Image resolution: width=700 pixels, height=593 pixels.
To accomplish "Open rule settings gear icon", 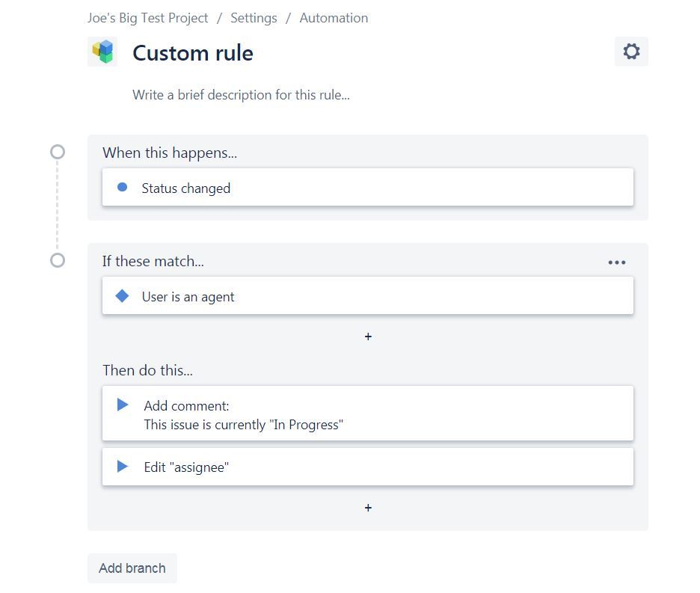I will [x=631, y=52].
